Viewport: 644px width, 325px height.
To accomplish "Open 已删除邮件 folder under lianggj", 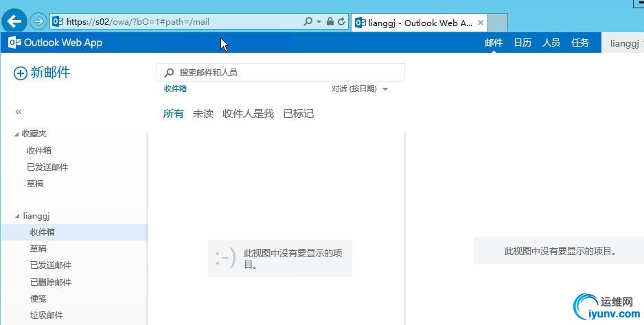I will [51, 282].
